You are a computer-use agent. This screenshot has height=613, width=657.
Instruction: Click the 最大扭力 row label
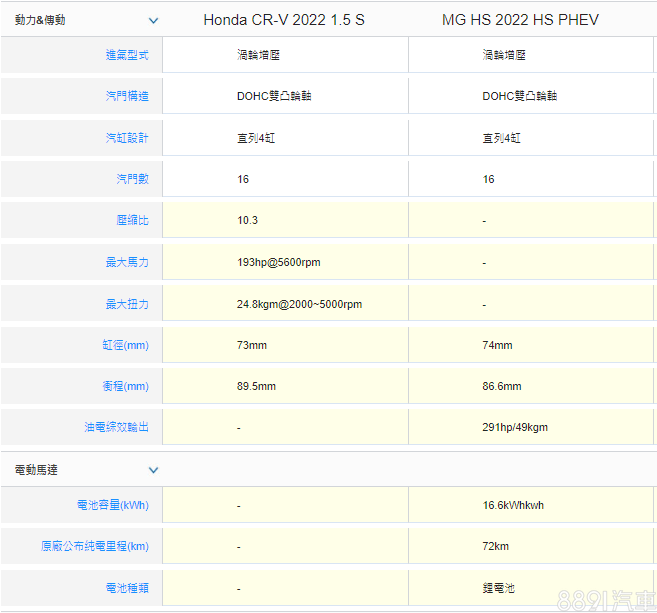[x=127, y=303]
